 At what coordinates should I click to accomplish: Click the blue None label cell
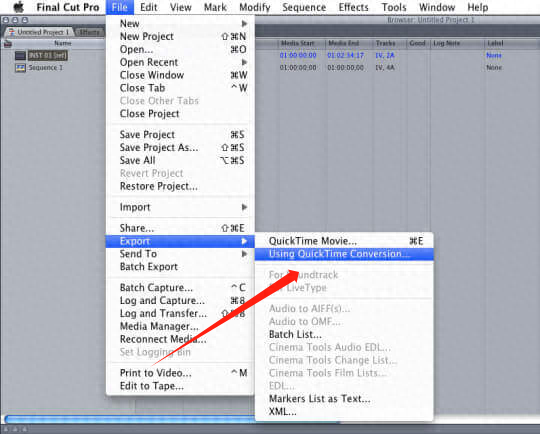point(494,55)
